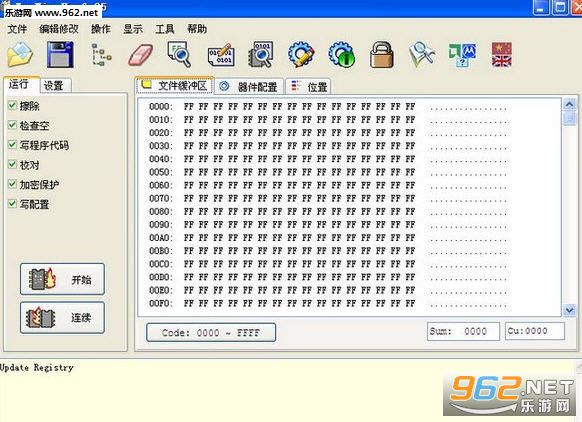Toggle the 写程序代码 checkbox

[13, 145]
